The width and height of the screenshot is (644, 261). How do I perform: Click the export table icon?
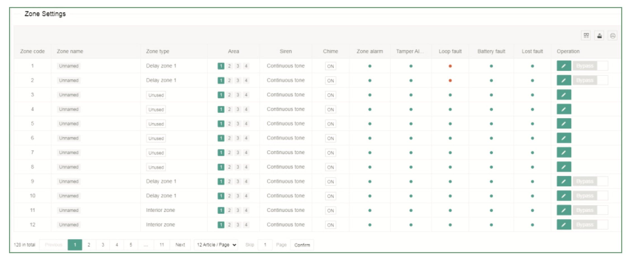point(599,35)
